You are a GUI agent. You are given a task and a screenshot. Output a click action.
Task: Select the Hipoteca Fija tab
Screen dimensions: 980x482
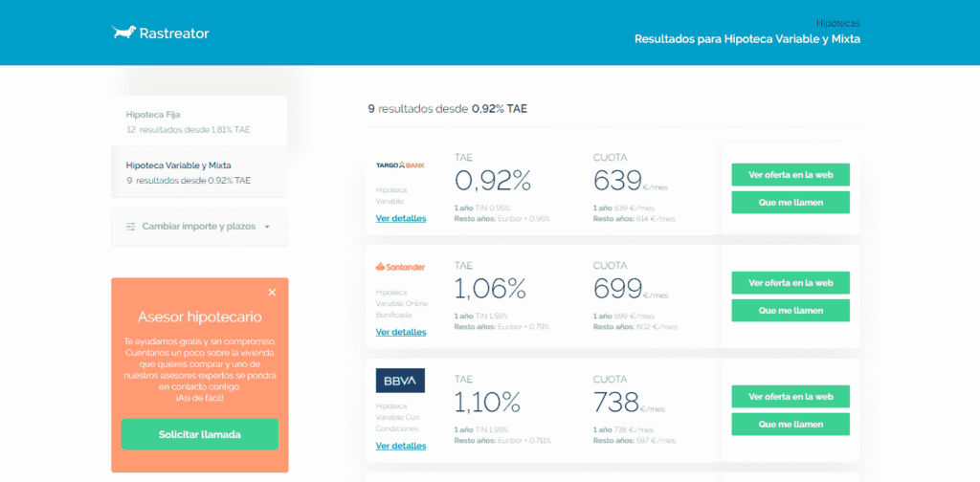tap(199, 121)
